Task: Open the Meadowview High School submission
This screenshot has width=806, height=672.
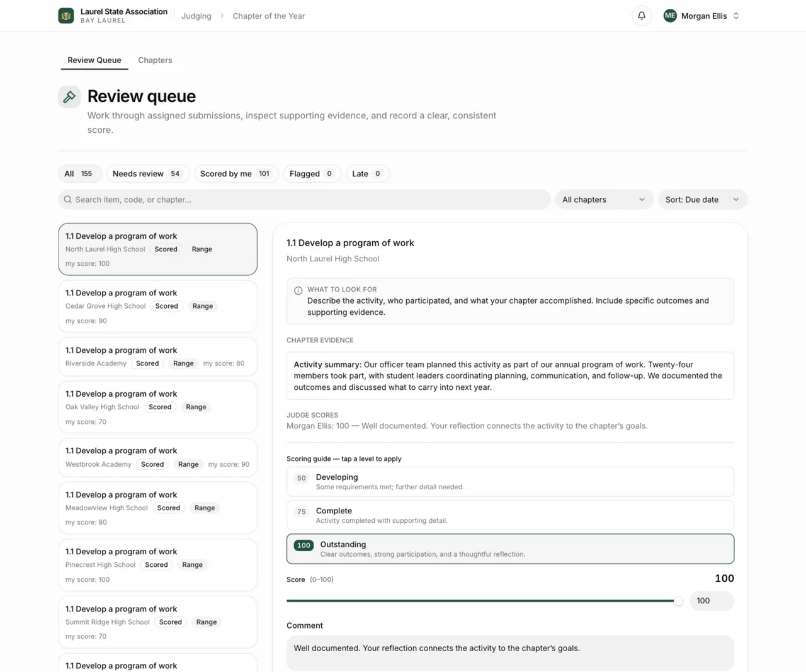Action: pyautogui.click(x=158, y=508)
